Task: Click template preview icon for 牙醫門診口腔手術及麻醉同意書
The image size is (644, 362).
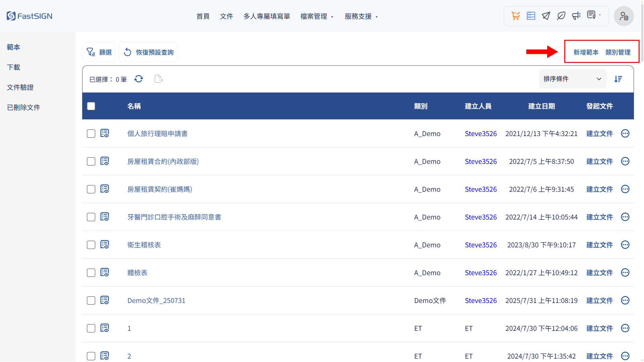Action: pyautogui.click(x=105, y=217)
